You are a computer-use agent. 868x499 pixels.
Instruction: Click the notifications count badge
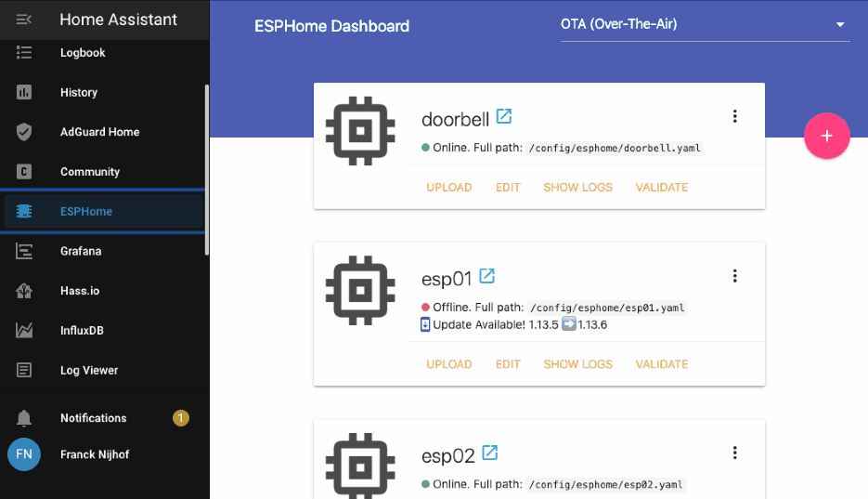point(180,417)
